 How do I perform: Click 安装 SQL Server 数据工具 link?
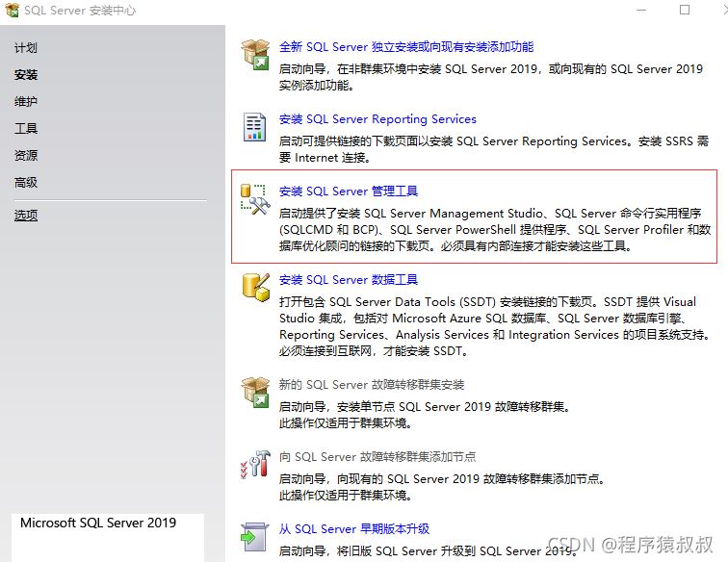click(x=349, y=280)
